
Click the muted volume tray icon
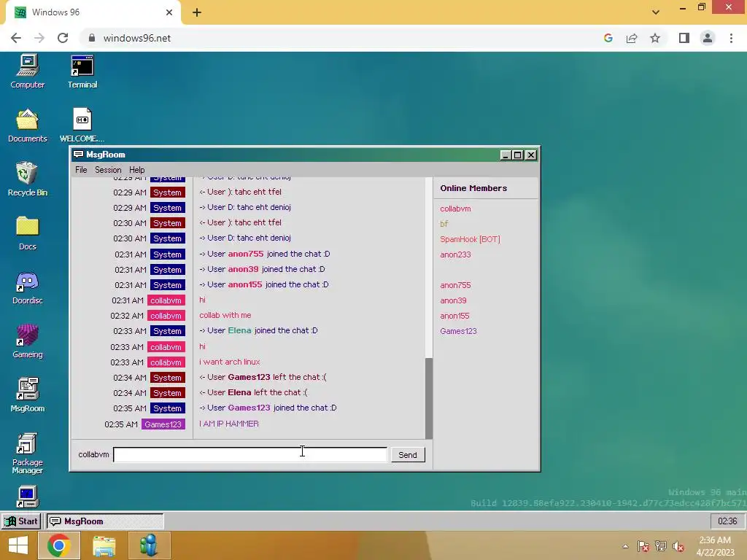click(x=678, y=546)
